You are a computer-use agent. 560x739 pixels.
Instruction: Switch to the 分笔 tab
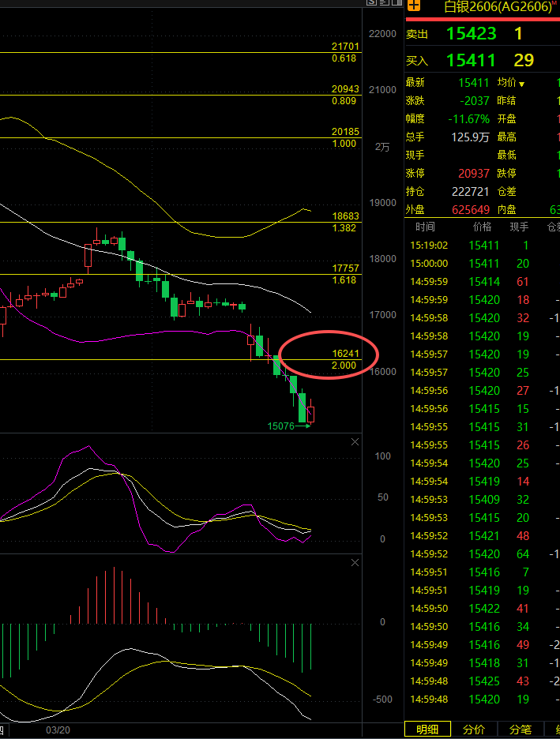(521, 730)
